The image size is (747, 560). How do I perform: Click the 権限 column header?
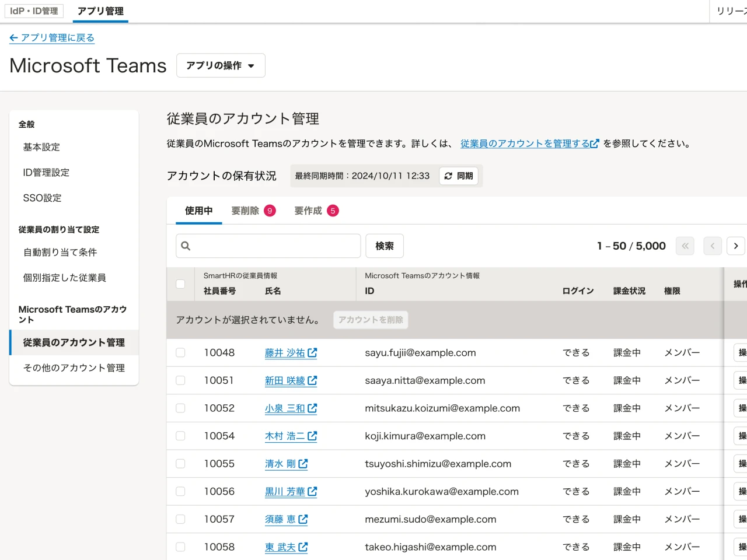(x=672, y=291)
